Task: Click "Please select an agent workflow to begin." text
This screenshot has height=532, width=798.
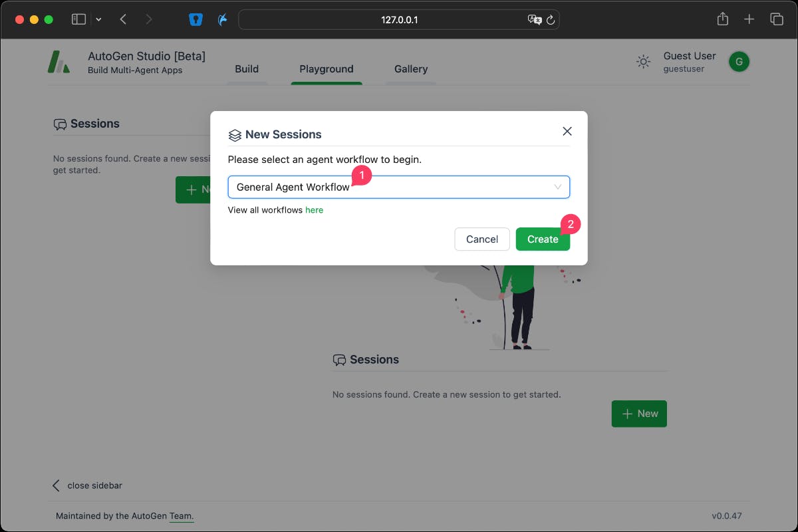Action: click(325, 160)
